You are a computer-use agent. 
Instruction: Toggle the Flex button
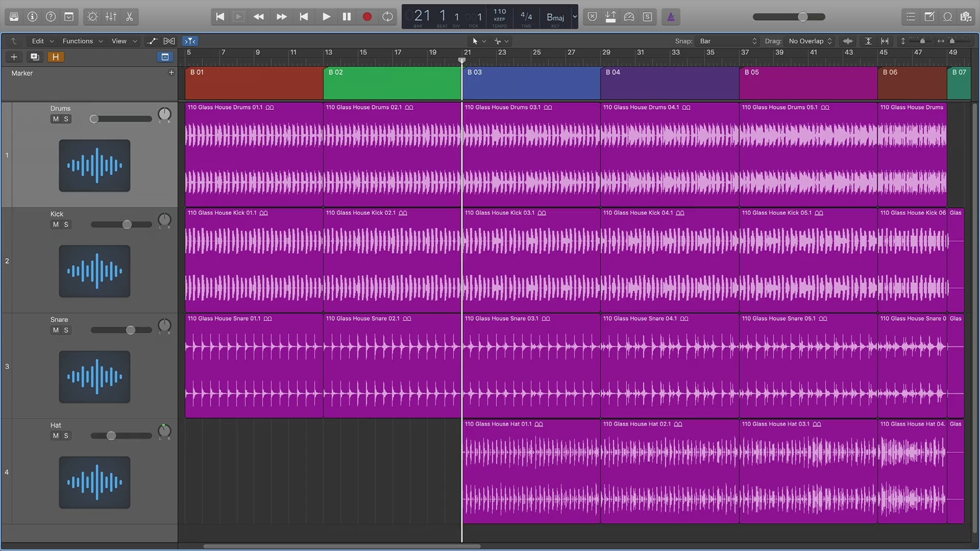coord(169,41)
